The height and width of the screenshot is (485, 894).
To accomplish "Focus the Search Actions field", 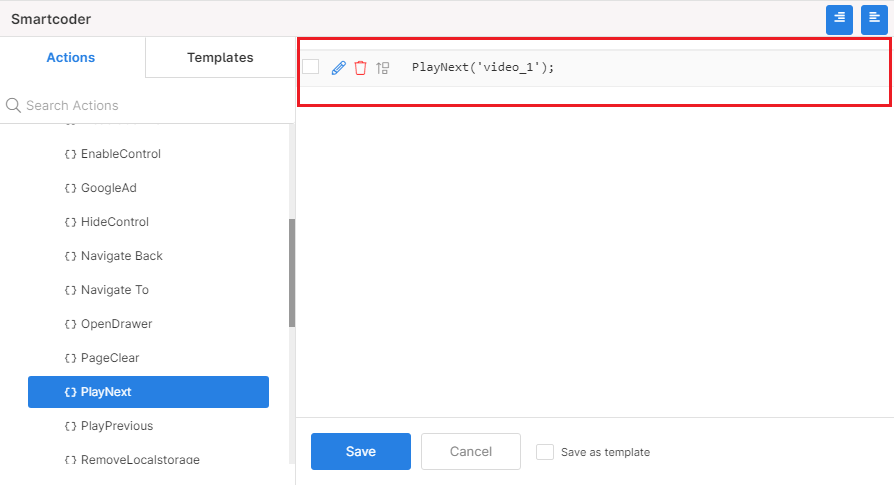I will tap(147, 105).
